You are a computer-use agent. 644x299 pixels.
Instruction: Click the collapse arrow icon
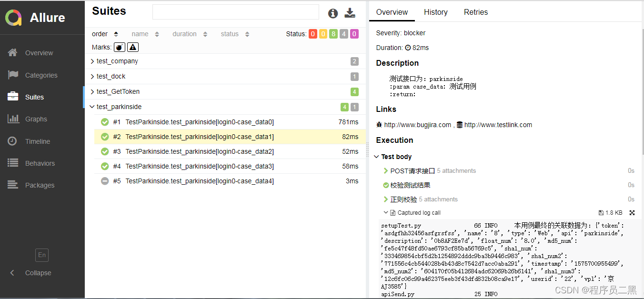(12, 273)
